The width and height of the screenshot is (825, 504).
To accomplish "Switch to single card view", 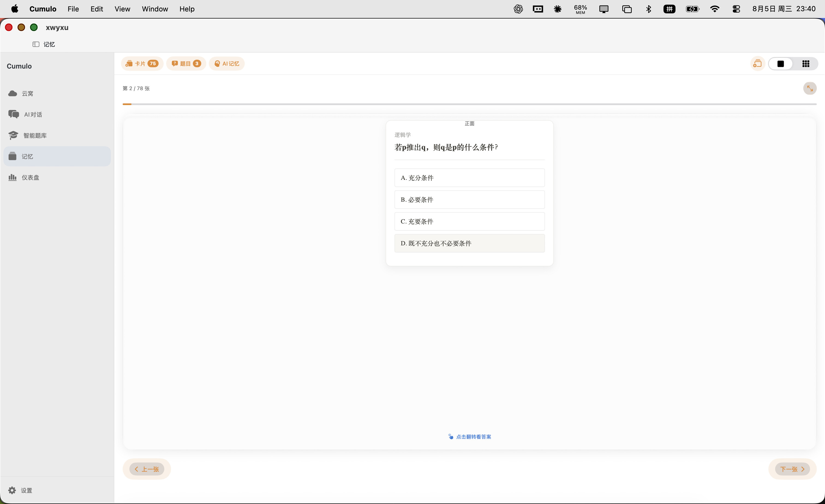I will [781, 64].
